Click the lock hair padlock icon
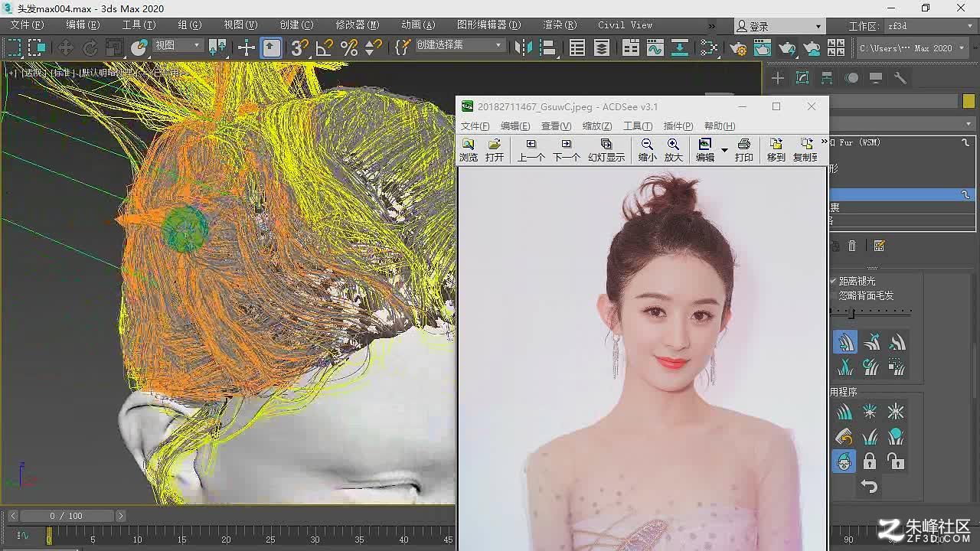 point(870,461)
